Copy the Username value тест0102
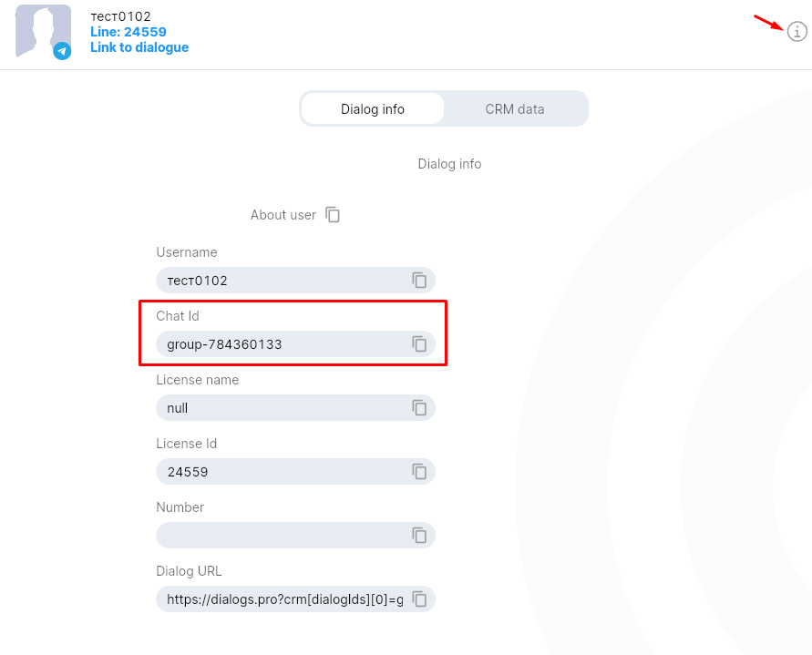 [x=419, y=281]
